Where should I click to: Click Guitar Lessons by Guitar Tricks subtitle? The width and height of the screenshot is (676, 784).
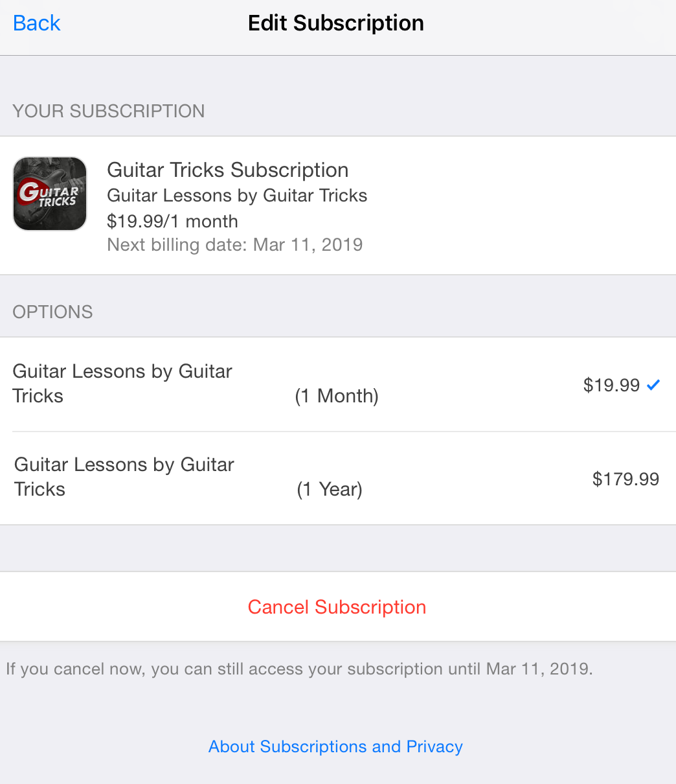pyautogui.click(x=237, y=196)
